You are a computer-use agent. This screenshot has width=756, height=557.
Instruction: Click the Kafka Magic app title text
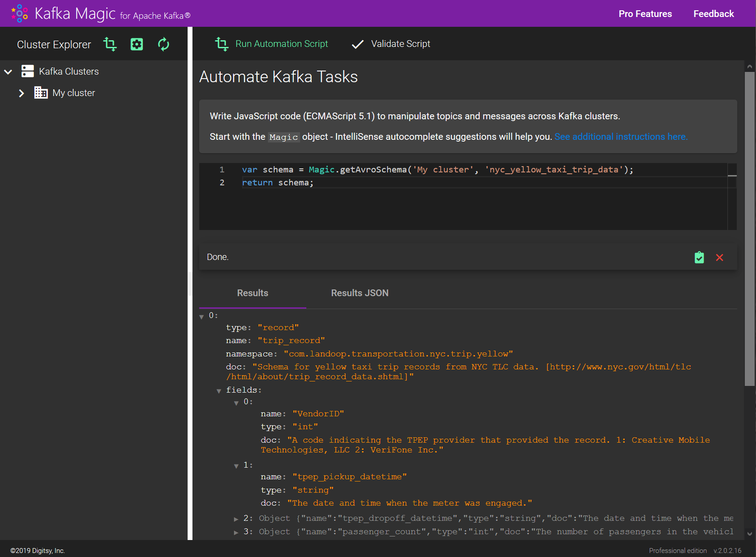(75, 13)
